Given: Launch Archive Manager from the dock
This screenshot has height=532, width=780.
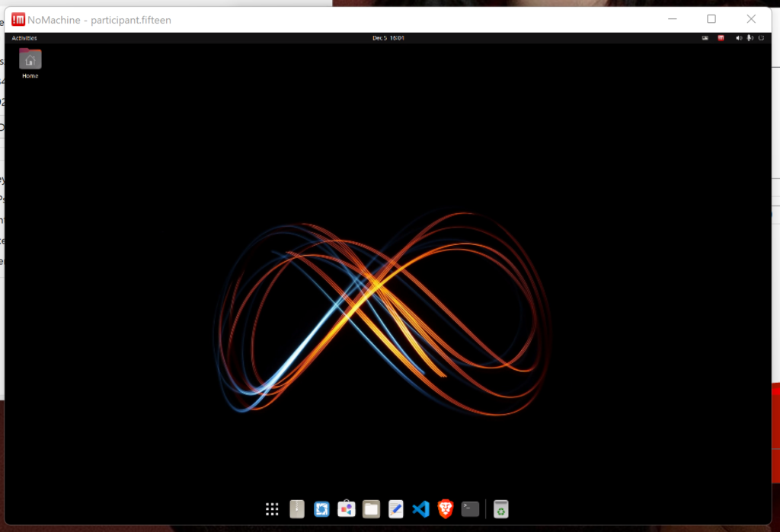Looking at the screenshot, I should (297, 509).
